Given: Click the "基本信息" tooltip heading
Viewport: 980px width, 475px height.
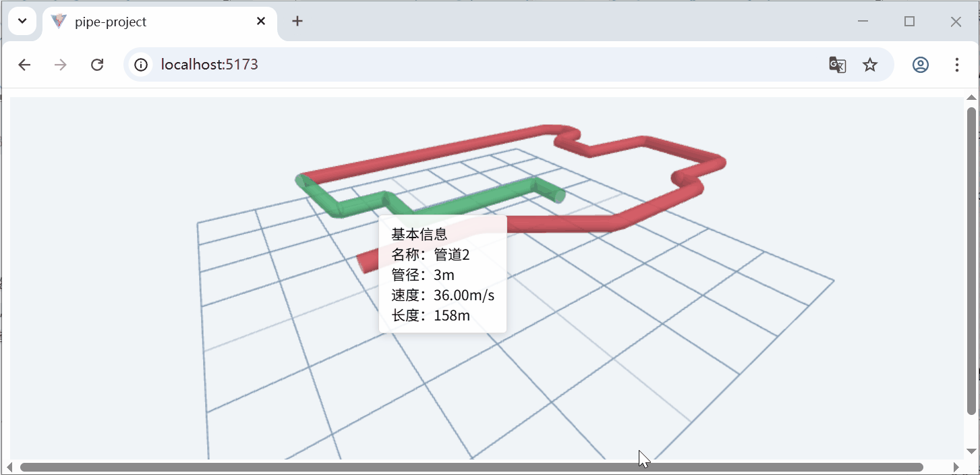Looking at the screenshot, I should [419, 234].
